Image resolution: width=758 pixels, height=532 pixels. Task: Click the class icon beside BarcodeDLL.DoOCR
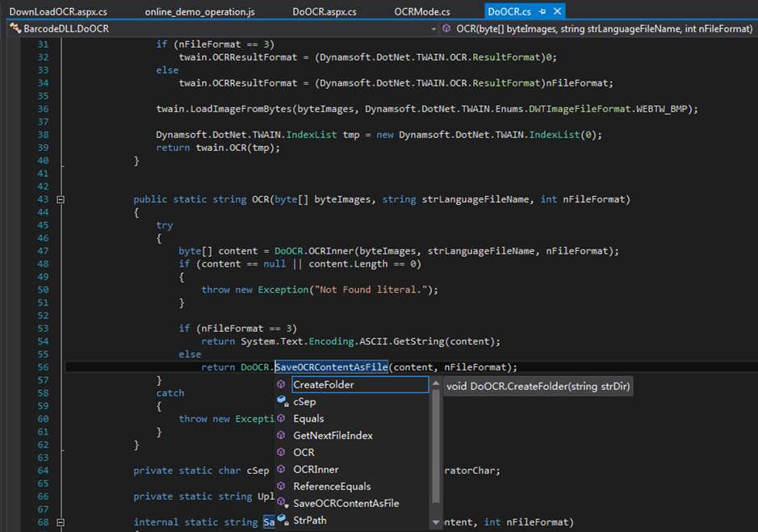coord(14,28)
